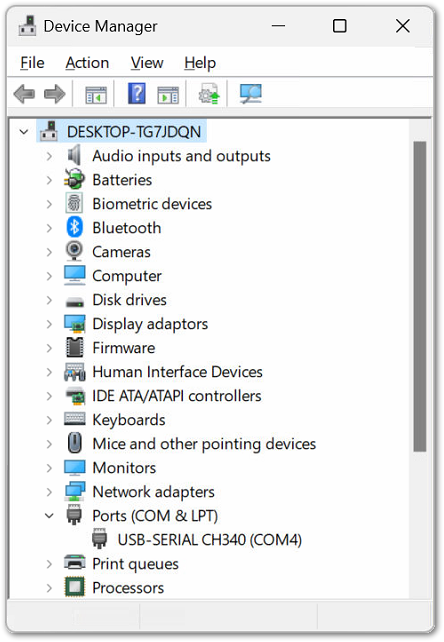444x642 pixels.
Task: Click the blue Help question mark icon
Action: pos(137,93)
